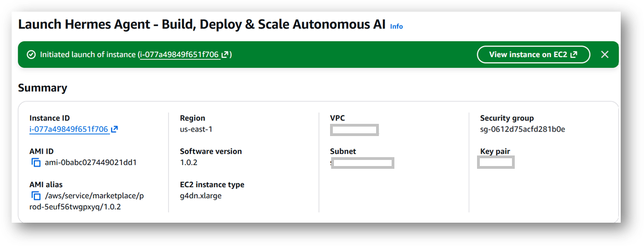Select security group sg-0612d75acfd281b0e

pyautogui.click(x=523, y=129)
